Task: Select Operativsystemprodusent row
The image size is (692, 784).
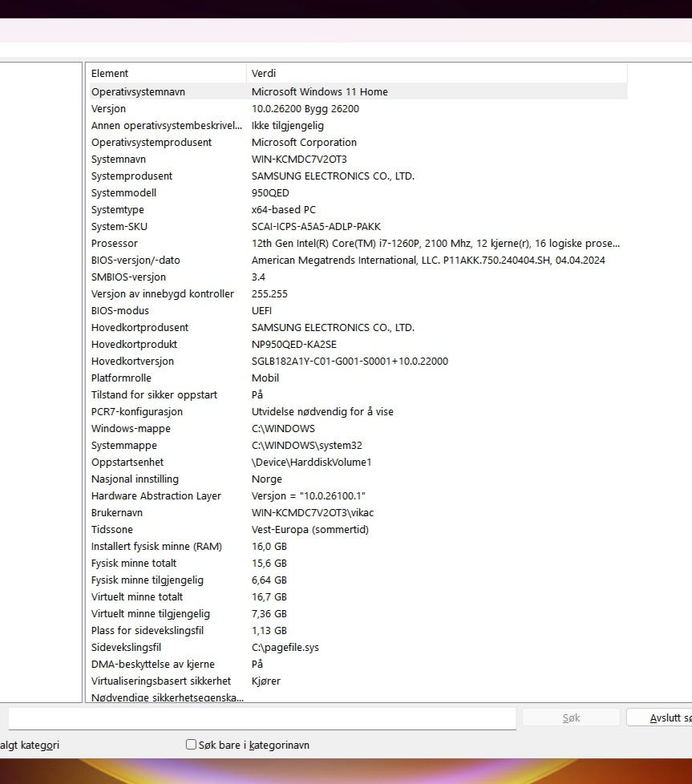Action: coord(152,142)
